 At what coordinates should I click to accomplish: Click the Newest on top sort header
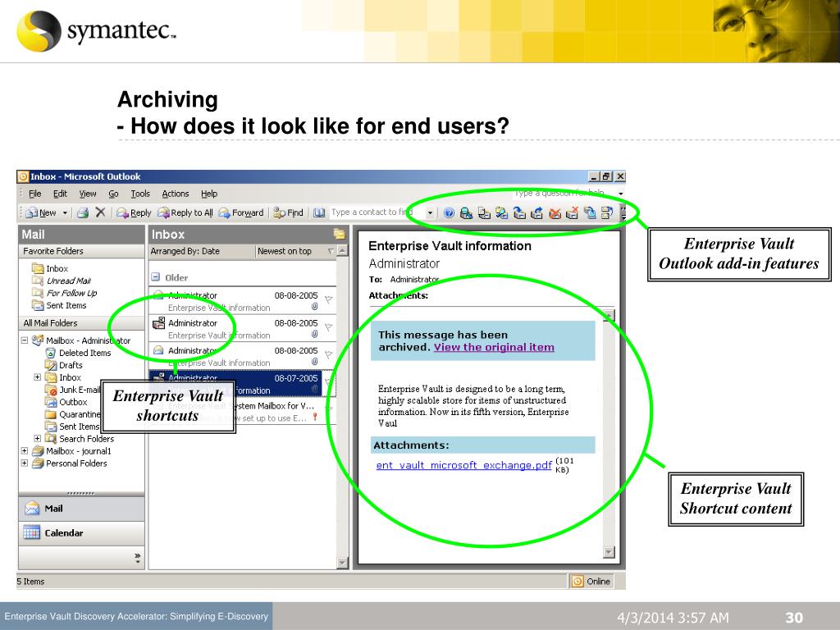pyautogui.click(x=295, y=251)
